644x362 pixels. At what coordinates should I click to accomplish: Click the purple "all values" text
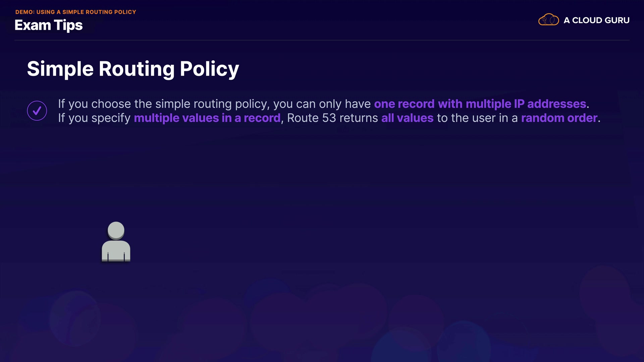[407, 118]
